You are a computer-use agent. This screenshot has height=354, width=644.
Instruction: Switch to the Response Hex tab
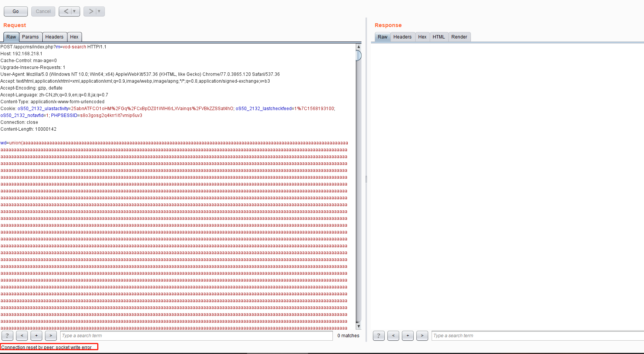(422, 37)
